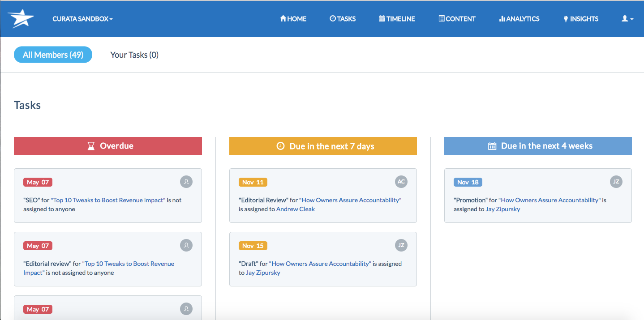
Task: Click the unassigned avatar on SEO task
Action: [186, 182]
